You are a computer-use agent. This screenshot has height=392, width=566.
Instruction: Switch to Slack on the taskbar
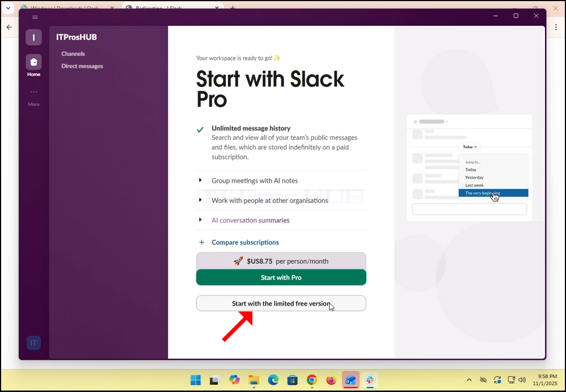pyautogui.click(x=370, y=380)
